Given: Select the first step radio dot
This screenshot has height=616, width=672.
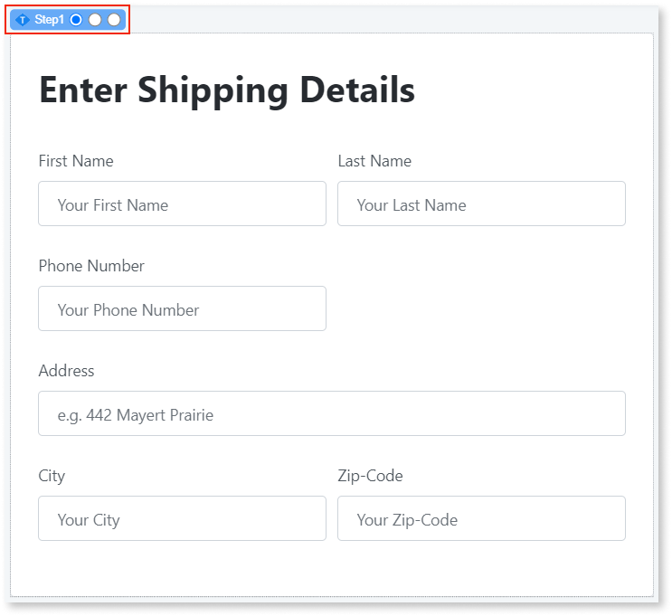Looking at the screenshot, I should 76,20.
